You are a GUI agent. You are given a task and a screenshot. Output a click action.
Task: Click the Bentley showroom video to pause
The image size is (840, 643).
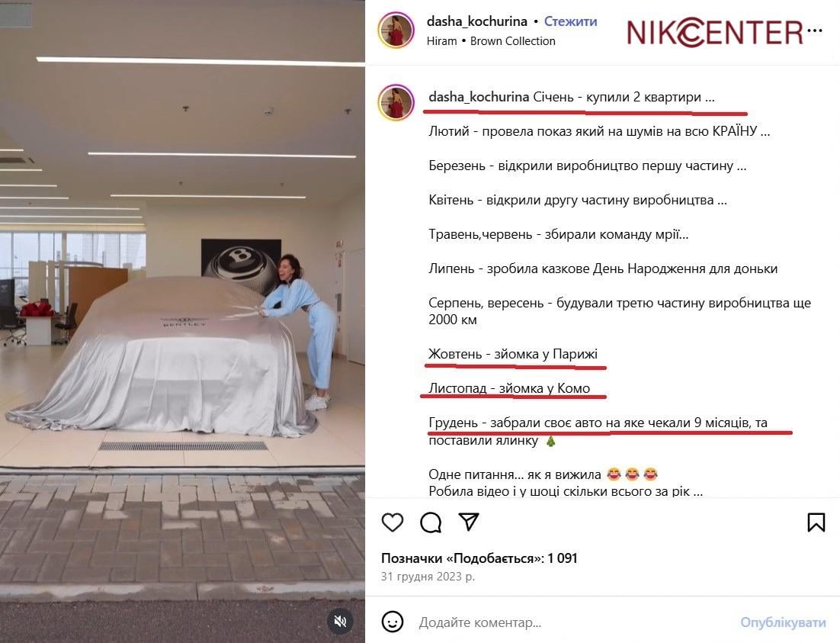(182, 322)
